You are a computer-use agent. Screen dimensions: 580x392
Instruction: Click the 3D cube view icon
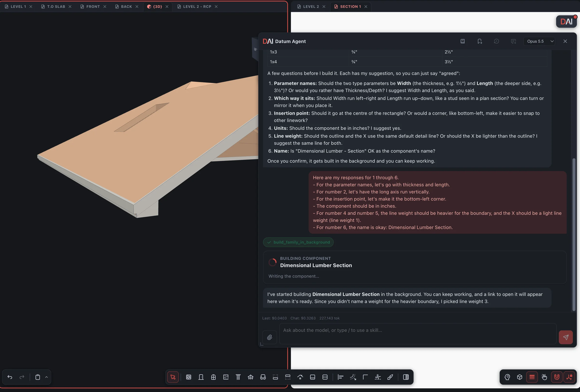point(520,377)
